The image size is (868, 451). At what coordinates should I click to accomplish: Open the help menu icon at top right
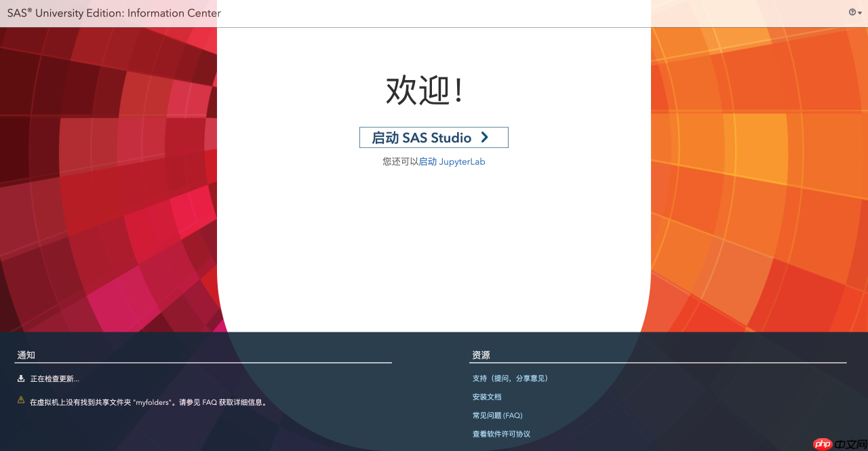(x=855, y=12)
